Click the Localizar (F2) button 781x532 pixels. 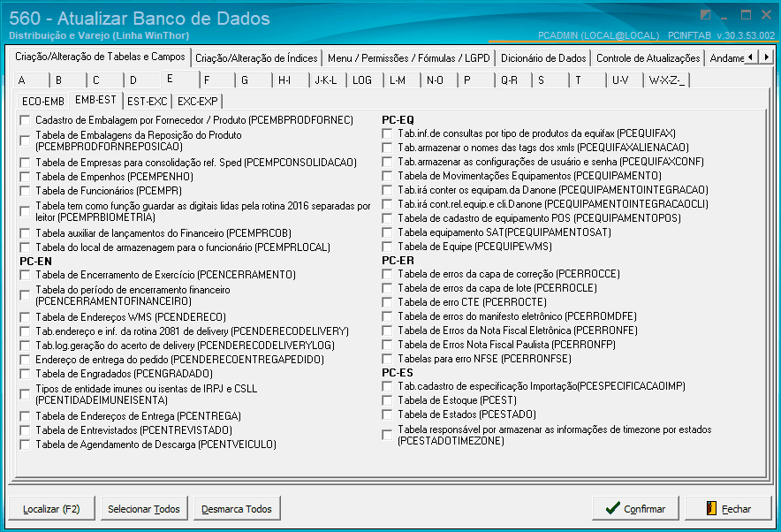[x=51, y=509]
